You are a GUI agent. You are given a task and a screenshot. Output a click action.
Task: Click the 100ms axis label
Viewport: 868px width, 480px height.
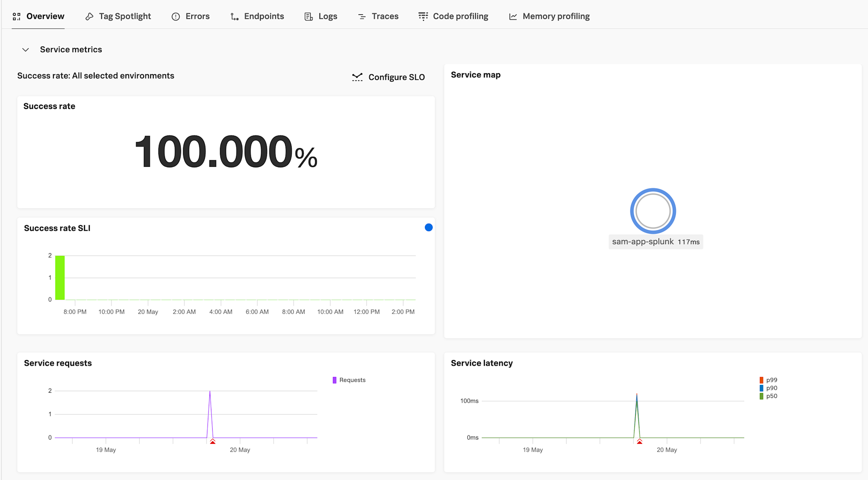470,401
